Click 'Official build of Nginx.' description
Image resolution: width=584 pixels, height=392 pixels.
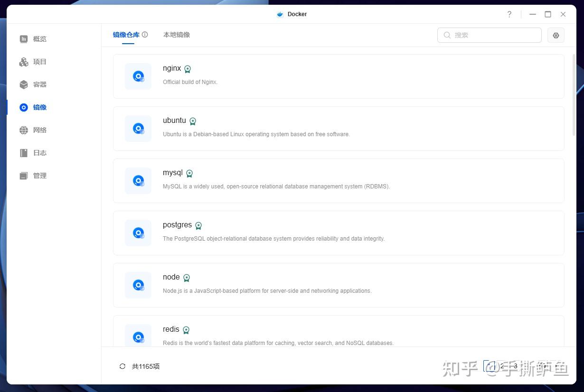point(190,82)
